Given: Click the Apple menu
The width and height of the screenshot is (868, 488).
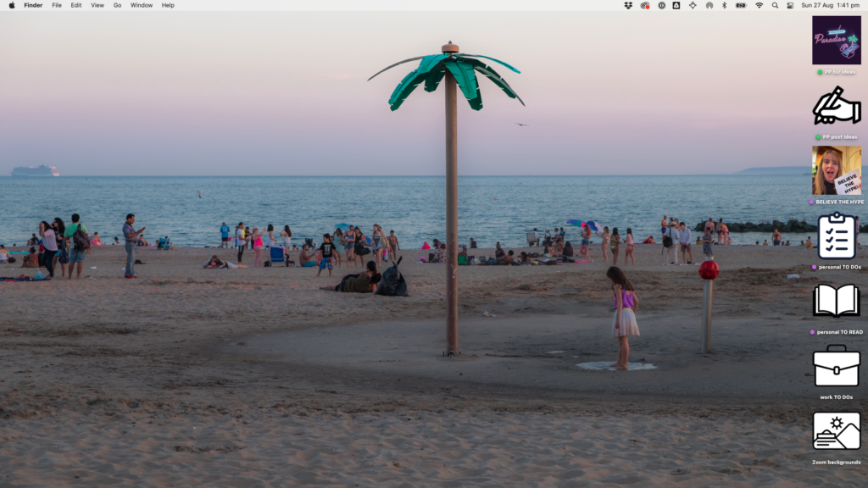Looking at the screenshot, I should [x=10, y=5].
